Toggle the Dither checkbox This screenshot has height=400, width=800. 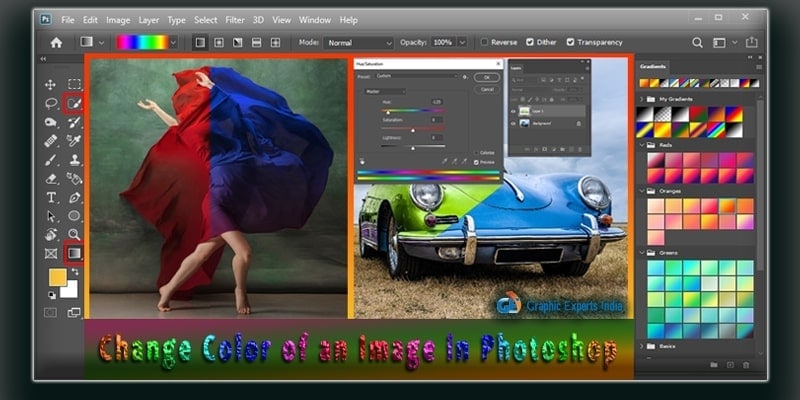530,42
